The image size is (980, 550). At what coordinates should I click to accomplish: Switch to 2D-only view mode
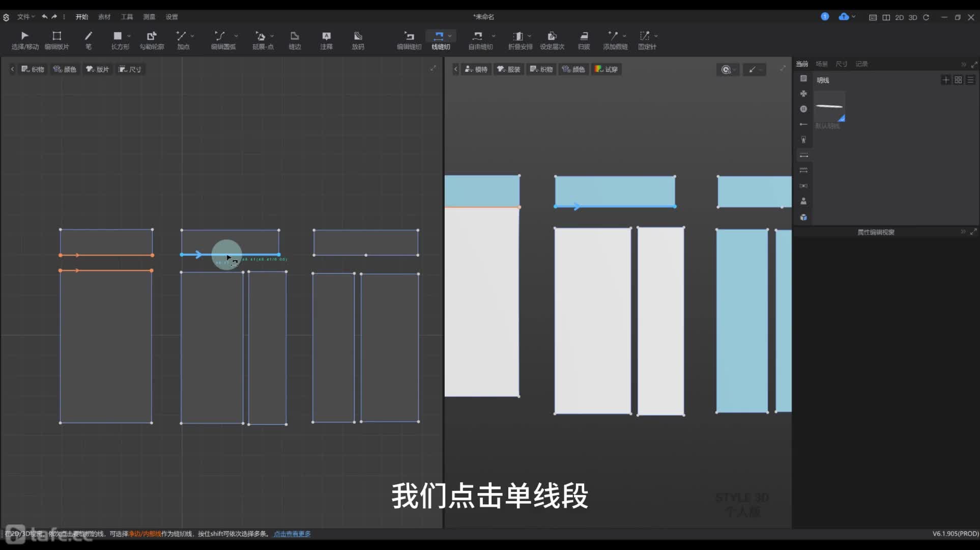900,17
